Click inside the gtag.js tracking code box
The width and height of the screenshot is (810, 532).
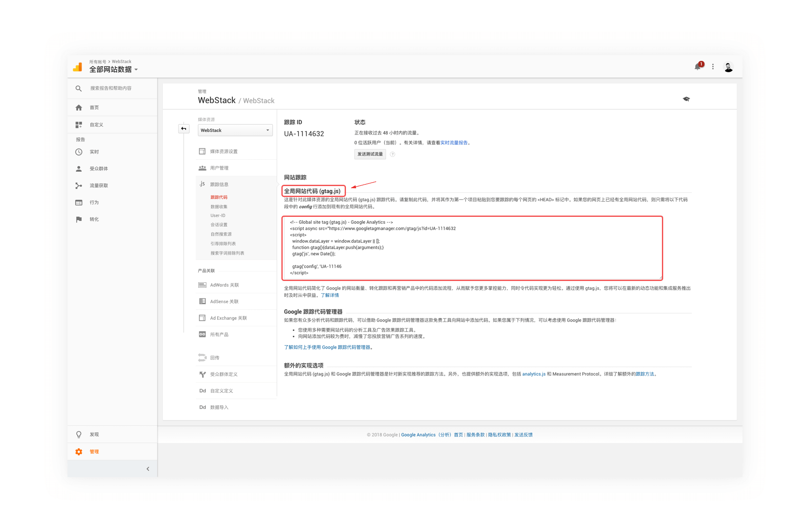point(472,248)
